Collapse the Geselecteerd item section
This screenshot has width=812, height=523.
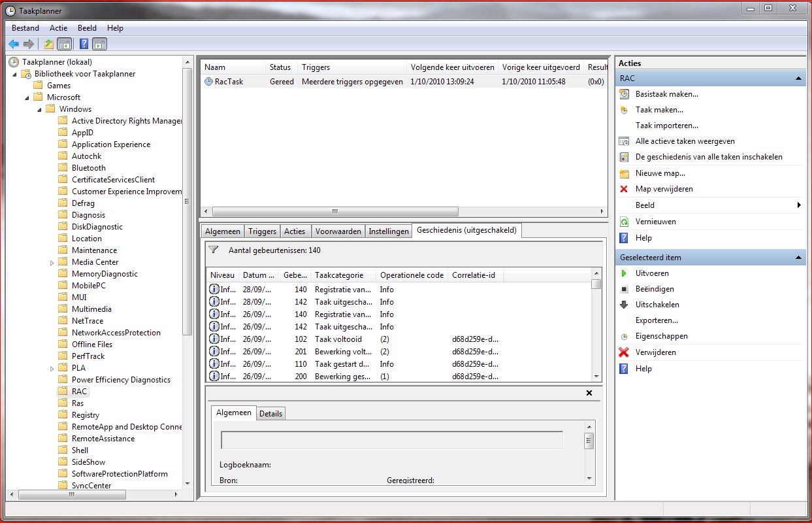[x=798, y=258]
